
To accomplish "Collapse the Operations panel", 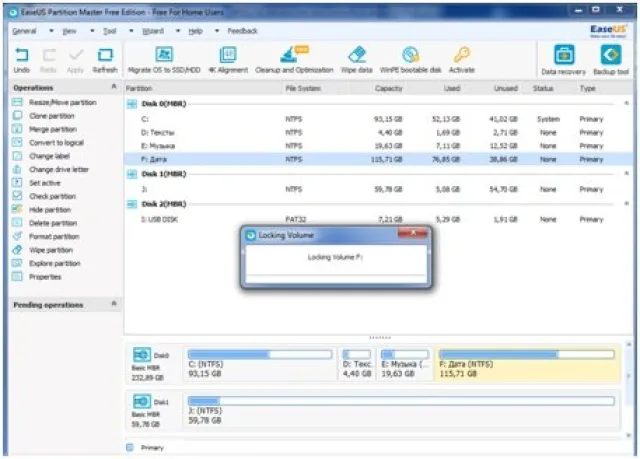I will [114, 86].
